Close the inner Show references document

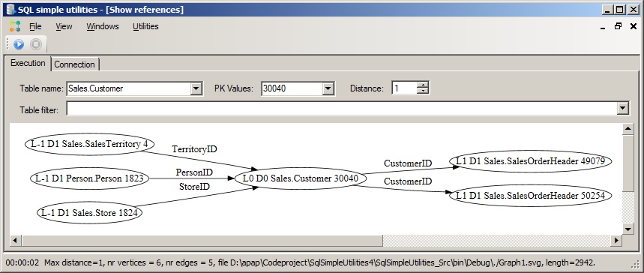[633, 26]
